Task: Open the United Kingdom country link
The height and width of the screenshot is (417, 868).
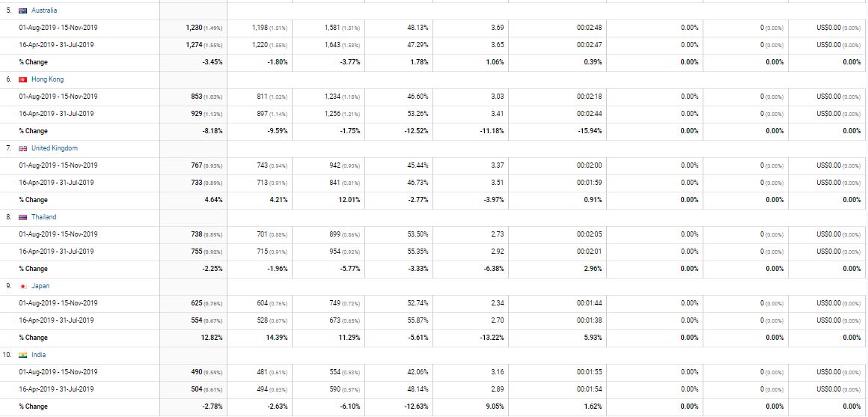Action: click(x=54, y=148)
